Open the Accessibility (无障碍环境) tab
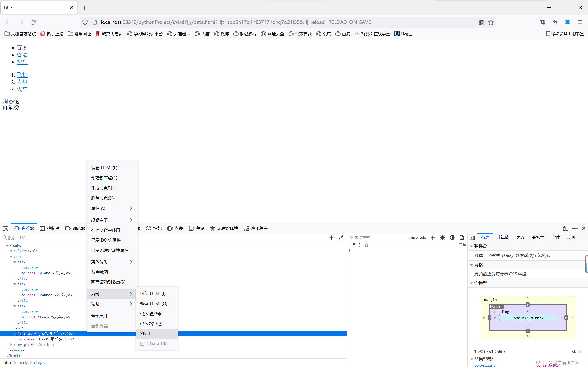Screen dimensions: 588x367 click(x=224, y=228)
